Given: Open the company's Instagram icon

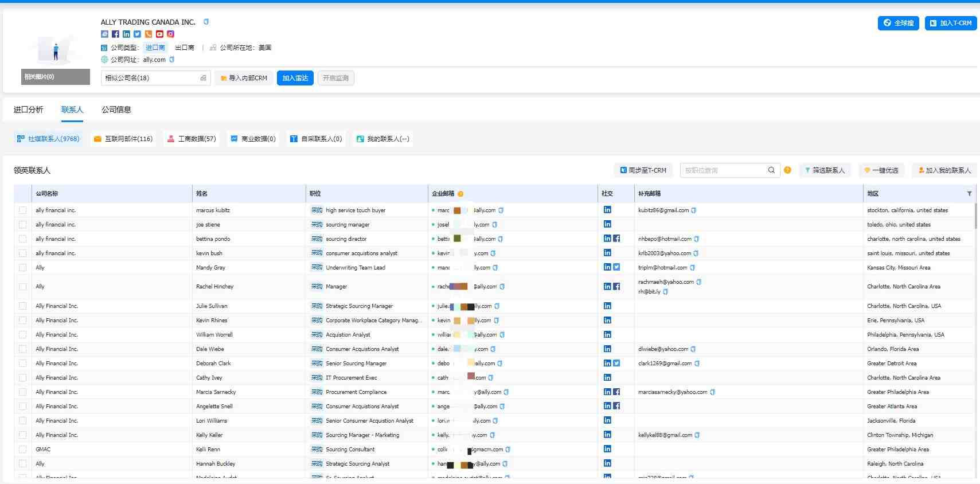Looking at the screenshot, I should click(x=170, y=34).
